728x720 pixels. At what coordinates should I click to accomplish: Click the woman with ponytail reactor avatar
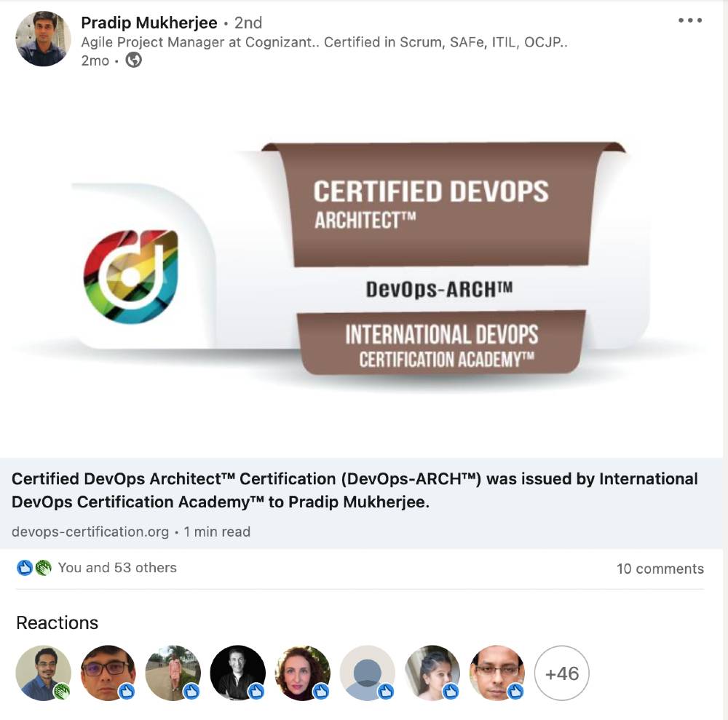tap(432, 673)
